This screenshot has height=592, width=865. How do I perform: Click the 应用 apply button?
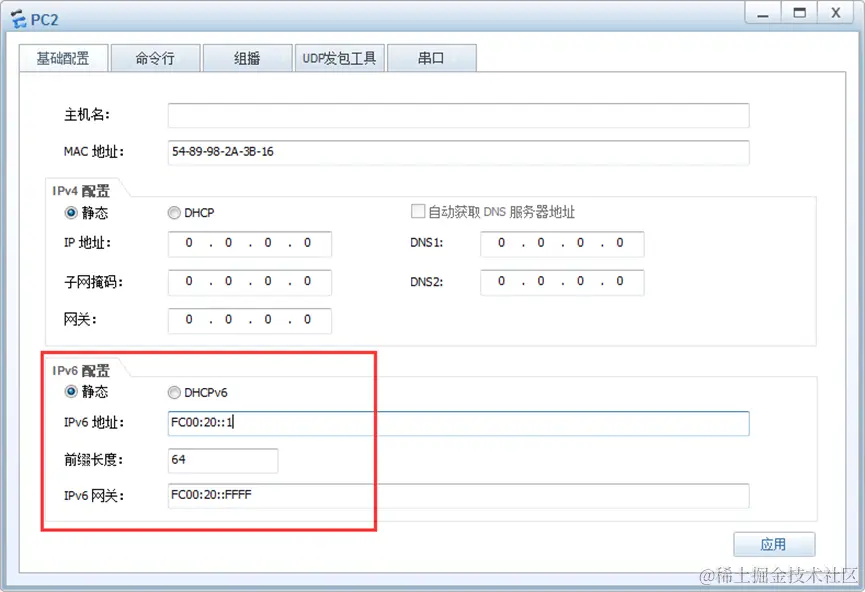click(x=774, y=545)
